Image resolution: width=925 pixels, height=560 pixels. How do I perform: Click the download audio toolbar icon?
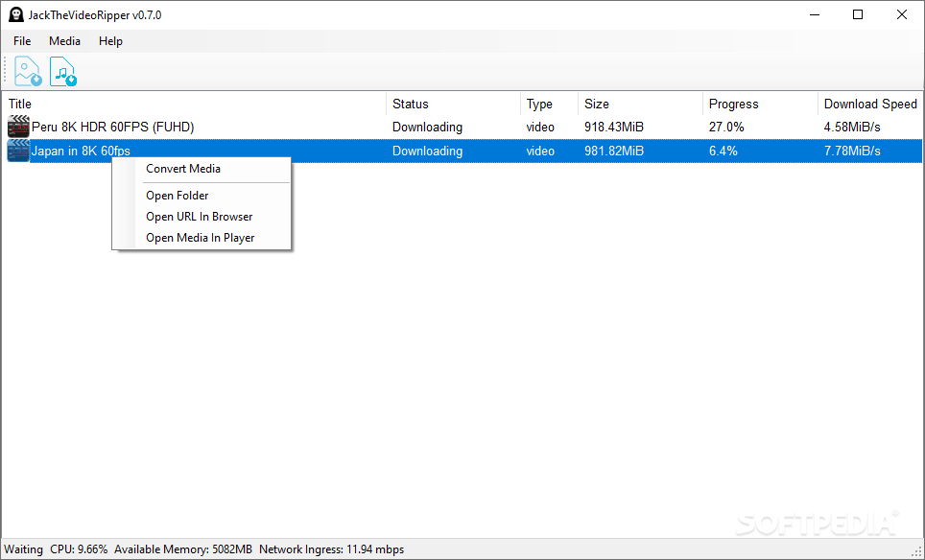63,71
